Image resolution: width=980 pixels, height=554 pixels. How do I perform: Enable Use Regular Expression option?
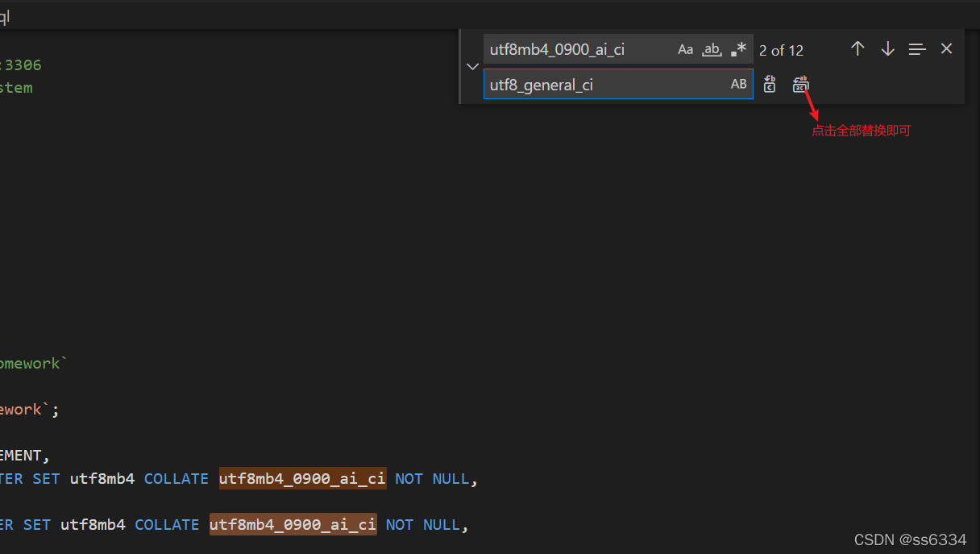[738, 50]
